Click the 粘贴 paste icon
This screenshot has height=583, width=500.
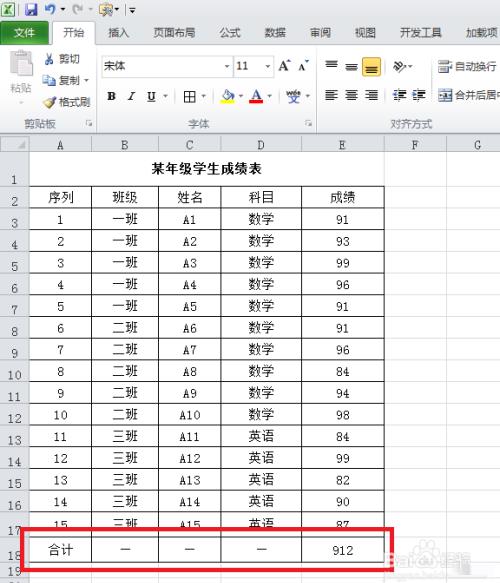[21, 64]
